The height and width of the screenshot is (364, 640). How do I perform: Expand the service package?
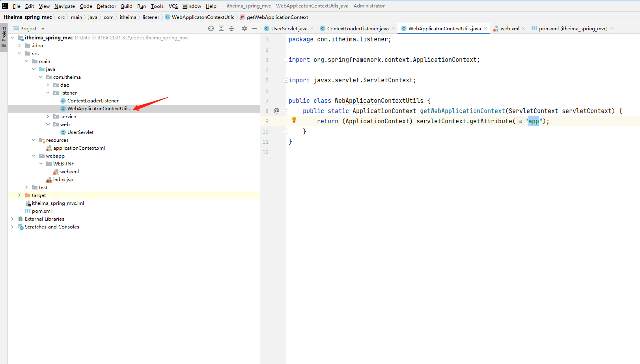click(48, 117)
